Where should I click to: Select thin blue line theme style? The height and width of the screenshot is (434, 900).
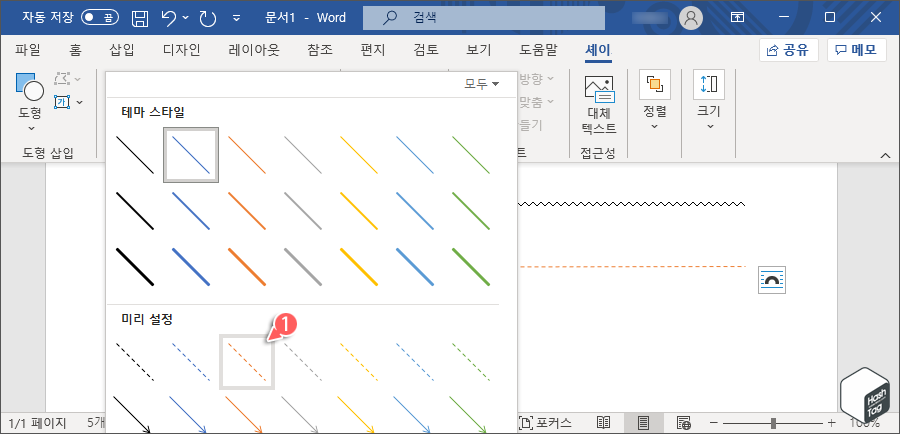191,155
